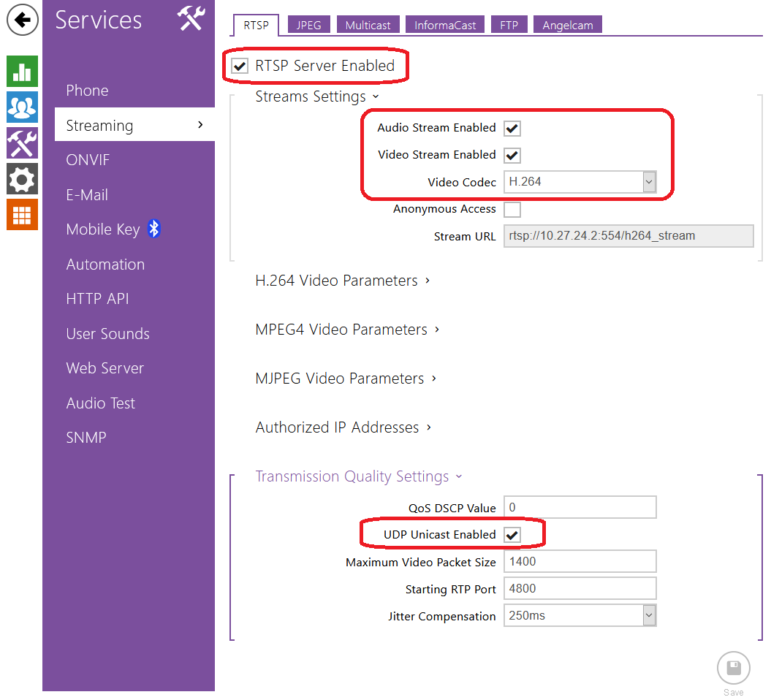Viewport: 771px width, 700px height.
Task: Uncheck Video Stream Enabled
Action: [512, 156]
